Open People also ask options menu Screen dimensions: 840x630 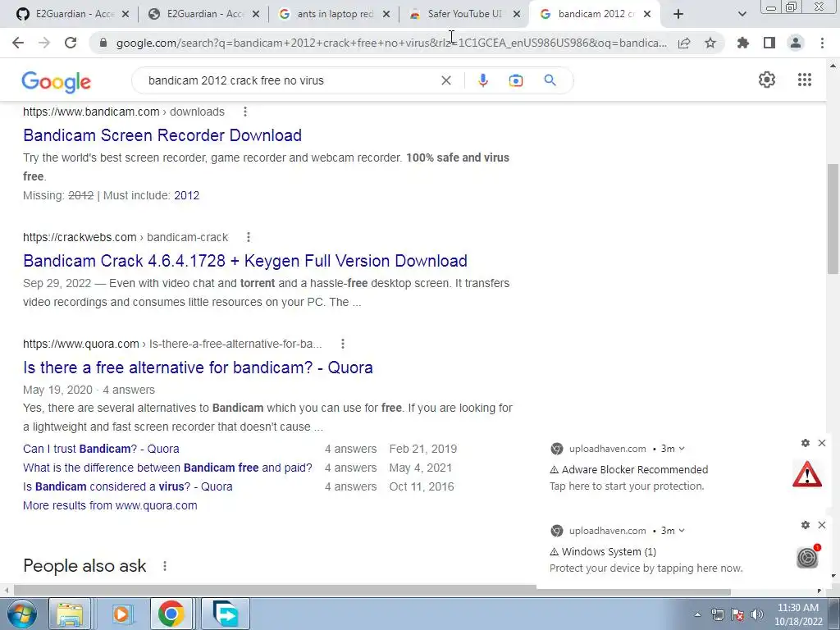pyautogui.click(x=164, y=566)
